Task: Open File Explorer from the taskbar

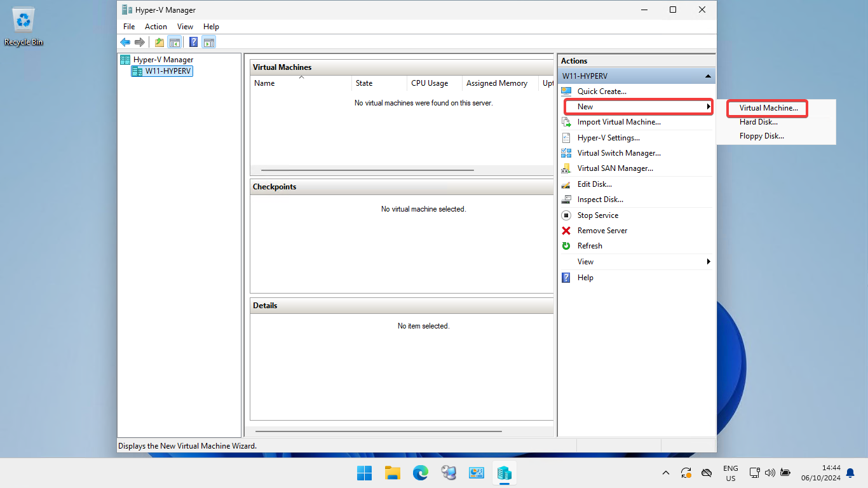Action: (392, 473)
